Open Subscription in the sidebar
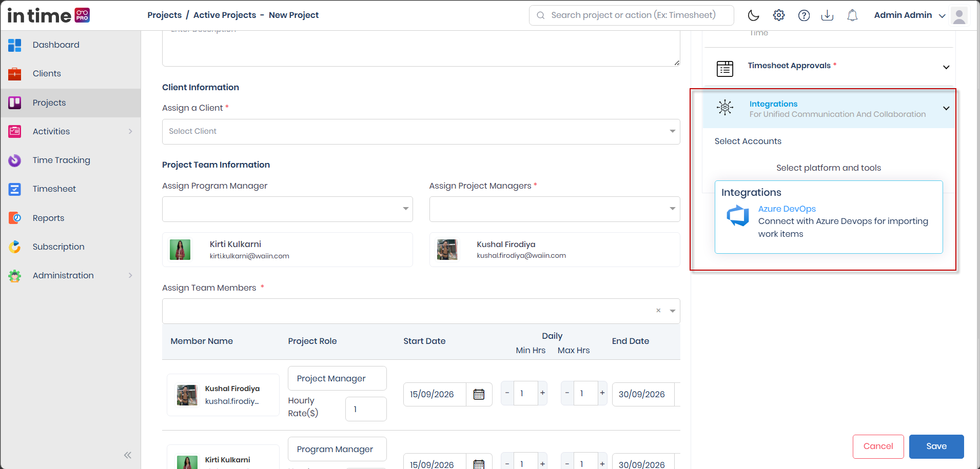This screenshot has height=469, width=980. (x=71, y=247)
